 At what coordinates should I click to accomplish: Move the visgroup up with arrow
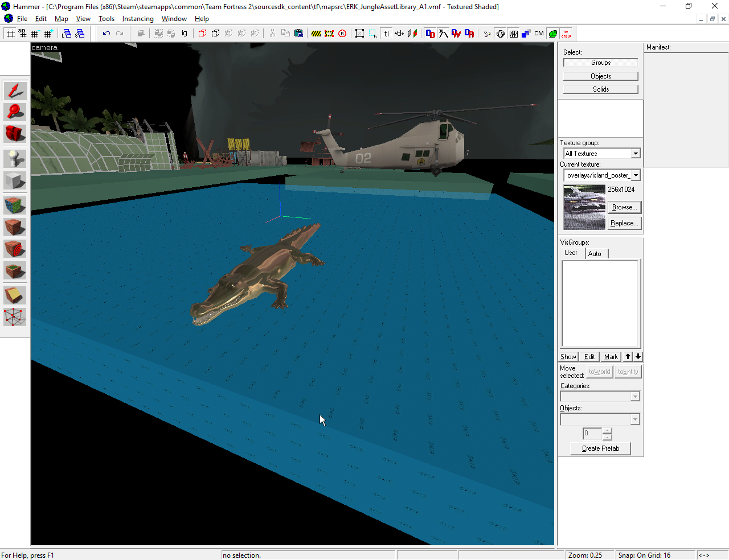coord(628,357)
